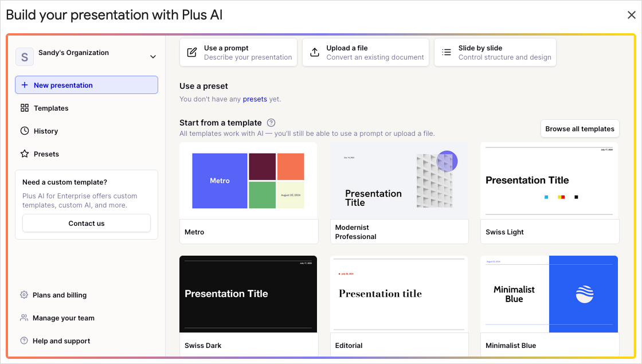Viewport: 642px width, 364px height.
Task: Click the clock icon next to History
Action: (x=25, y=131)
